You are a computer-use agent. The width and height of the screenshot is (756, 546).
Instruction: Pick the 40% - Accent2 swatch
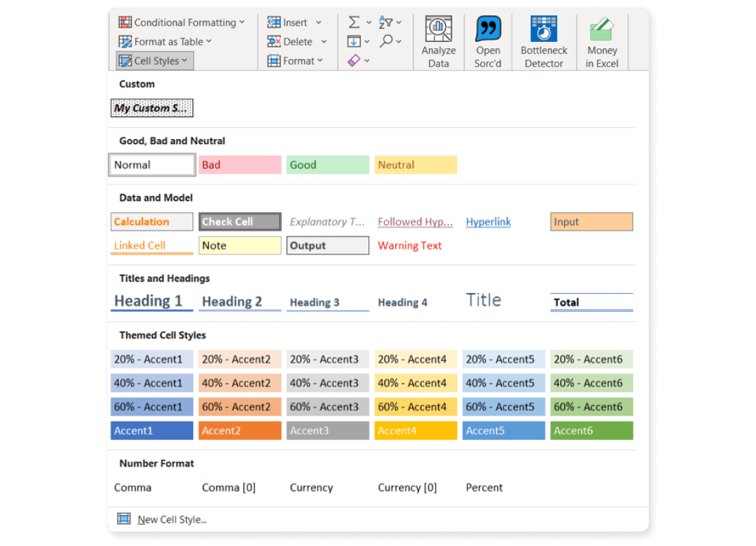pyautogui.click(x=240, y=383)
